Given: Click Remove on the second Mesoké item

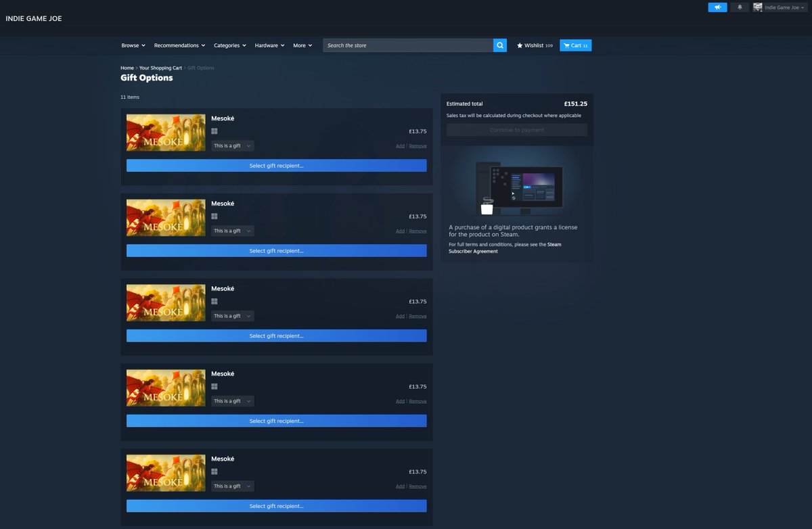Looking at the screenshot, I should [x=418, y=231].
